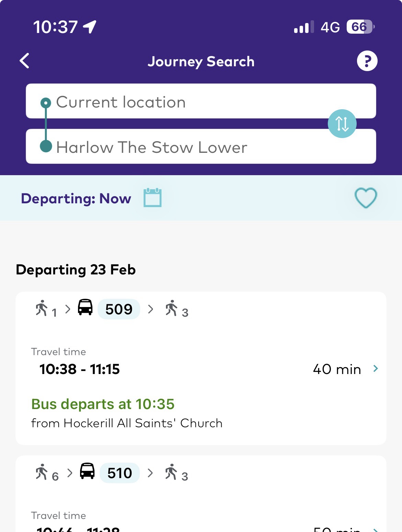Viewport: 402px width, 532px height.
Task: Expand the 40 min journey details chevron
Action: click(x=376, y=369)
